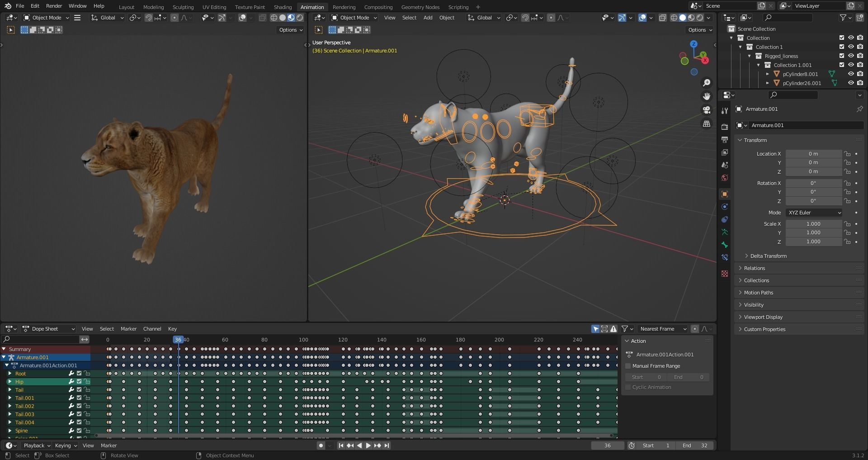Viewport: 868px width, 460px height.
Task: Switch to the Shading workspace tab
Action: click(x=283, y=7)
